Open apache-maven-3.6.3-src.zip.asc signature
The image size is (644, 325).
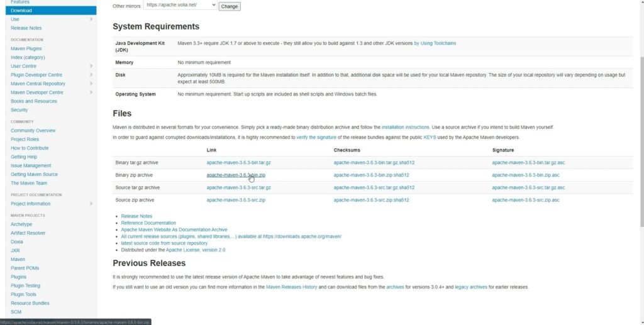(526, 201)
